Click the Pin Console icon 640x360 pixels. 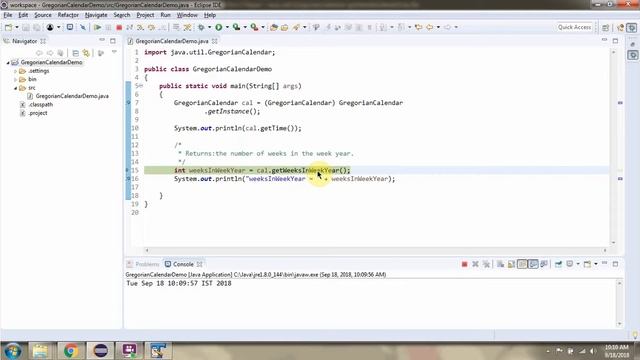[558, 264]
